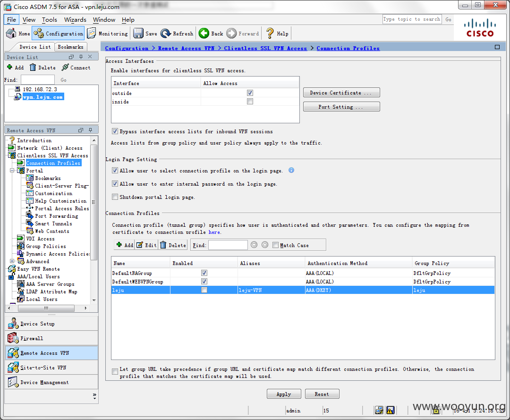Delete the selected device in Device List
Viewport: 510px width, 420px height.
(x=42, y=68)
